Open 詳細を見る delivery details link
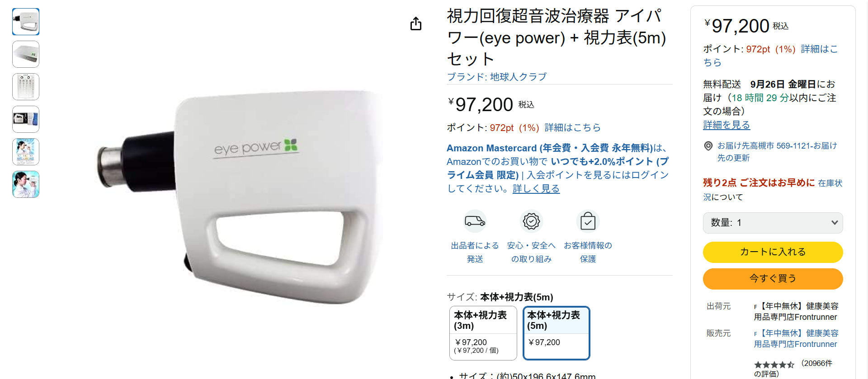 tap(726, 125)
